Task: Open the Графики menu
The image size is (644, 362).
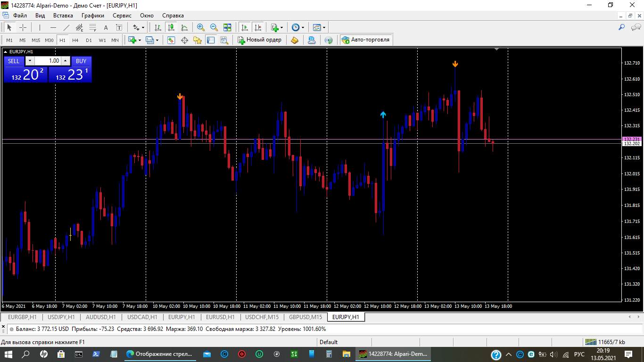Action: (92, 16)
